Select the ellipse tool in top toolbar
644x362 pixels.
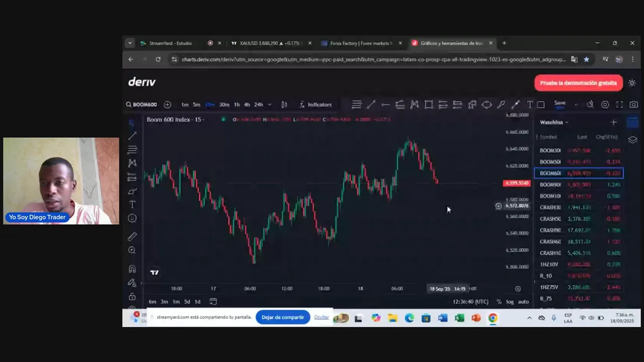click(487, 105)
